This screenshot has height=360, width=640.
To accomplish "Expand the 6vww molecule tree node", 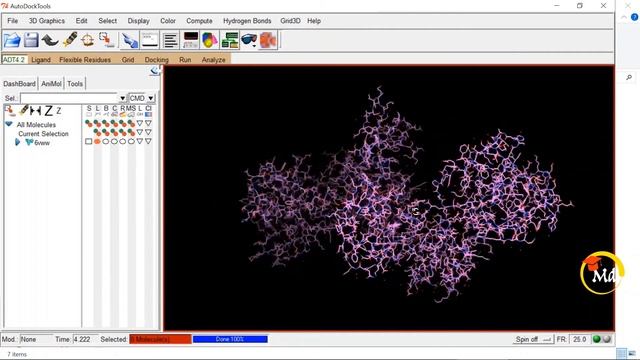I will (18, 142).
